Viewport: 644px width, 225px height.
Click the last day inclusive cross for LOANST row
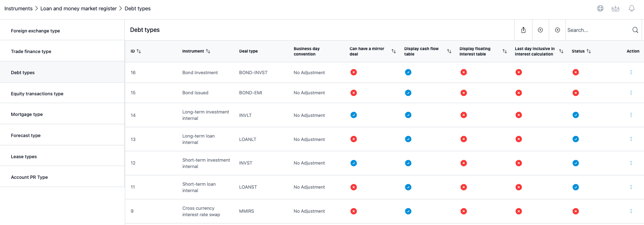(518, 187)
